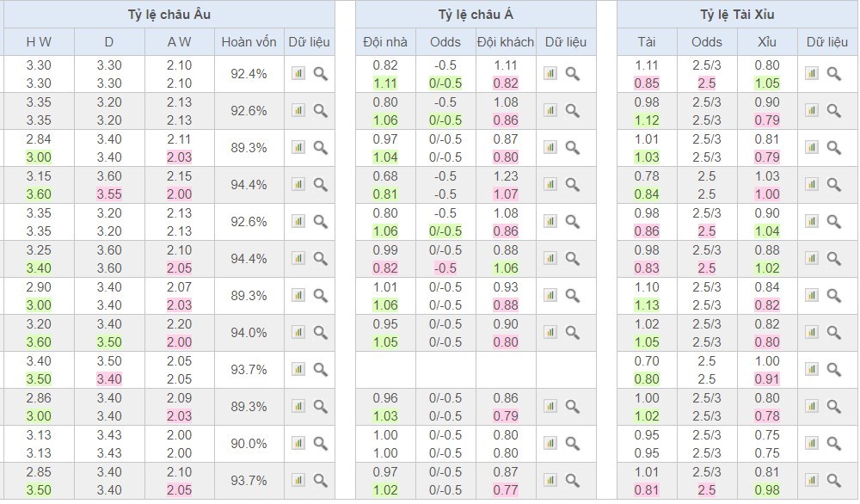Click the green-highlighted 1.13 Tài odds cell

(647, 305)
